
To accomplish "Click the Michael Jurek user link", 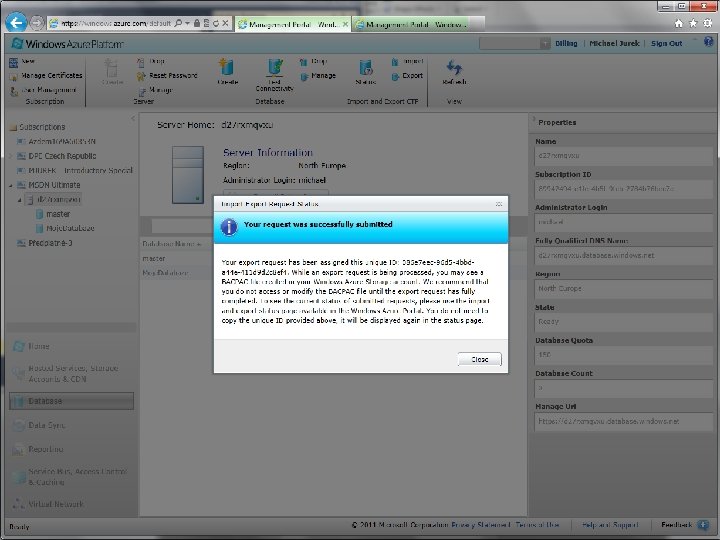I will coord(614,43).
